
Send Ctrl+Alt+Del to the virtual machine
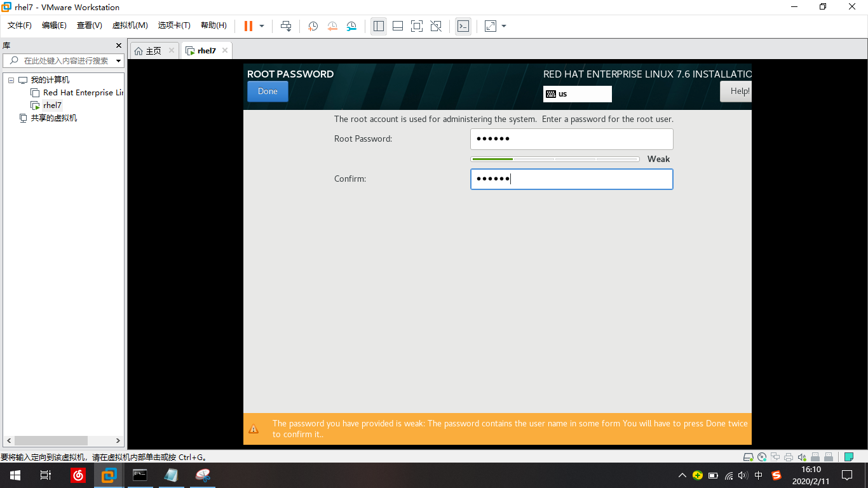click(x=286, y=26)
